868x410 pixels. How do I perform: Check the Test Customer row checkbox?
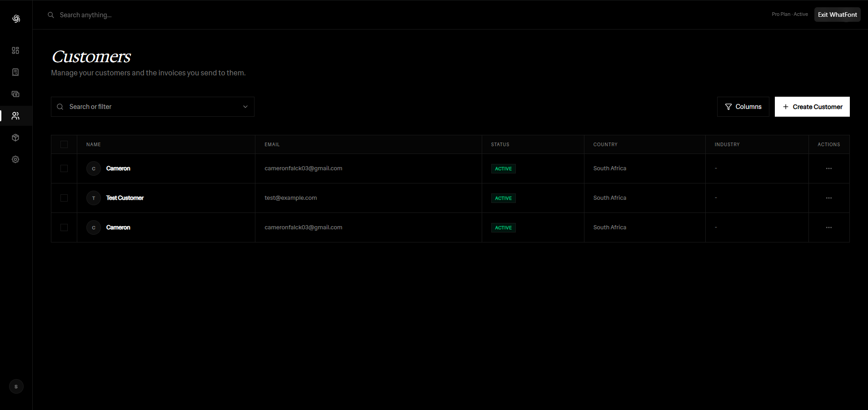(x=64, y=198)
